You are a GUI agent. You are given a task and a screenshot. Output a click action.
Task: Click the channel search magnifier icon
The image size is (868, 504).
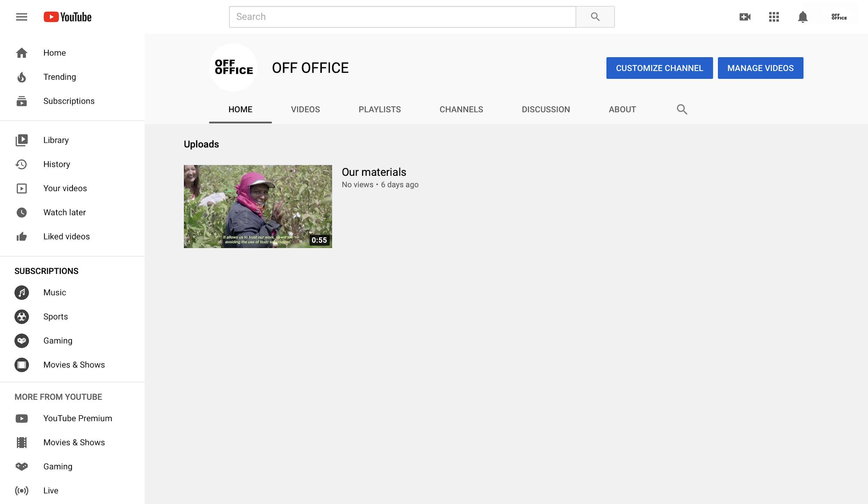click(682, 109)
